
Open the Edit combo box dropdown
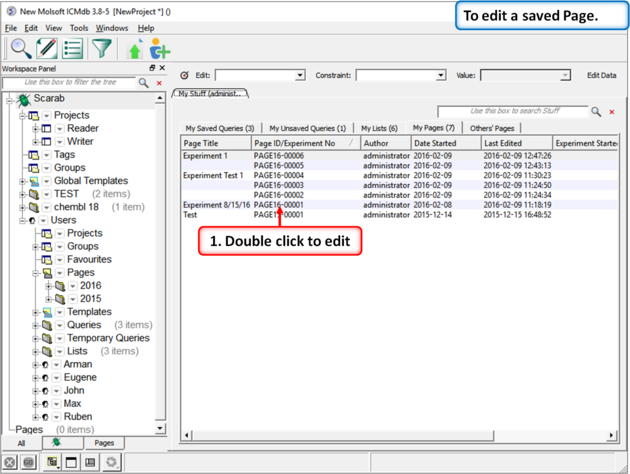(299, 76)
